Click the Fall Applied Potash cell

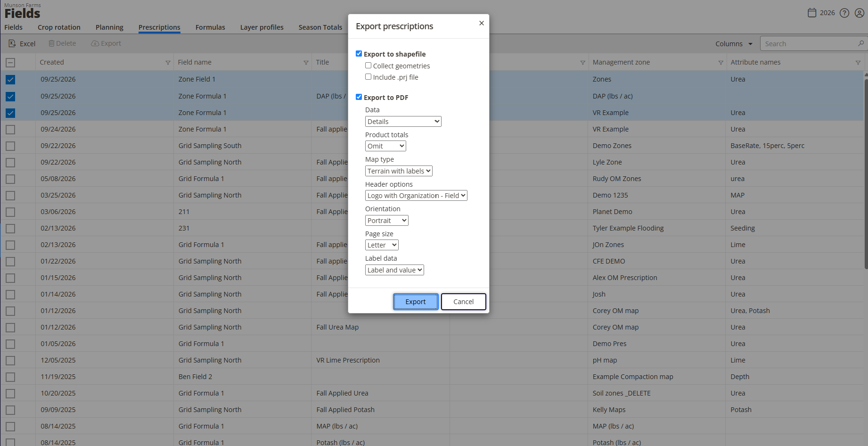345,410
